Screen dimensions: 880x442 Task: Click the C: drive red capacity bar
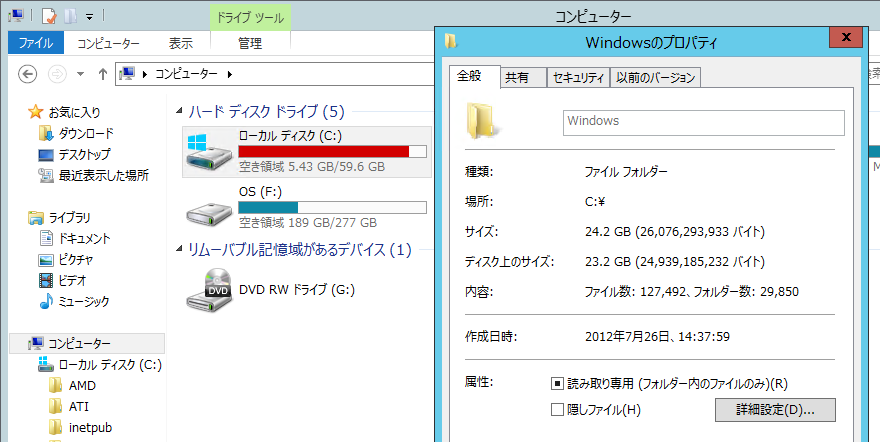[332, 151]
